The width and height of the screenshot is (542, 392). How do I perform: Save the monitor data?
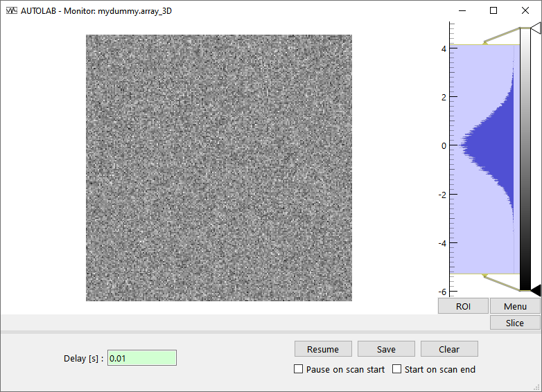coord(386,349)
